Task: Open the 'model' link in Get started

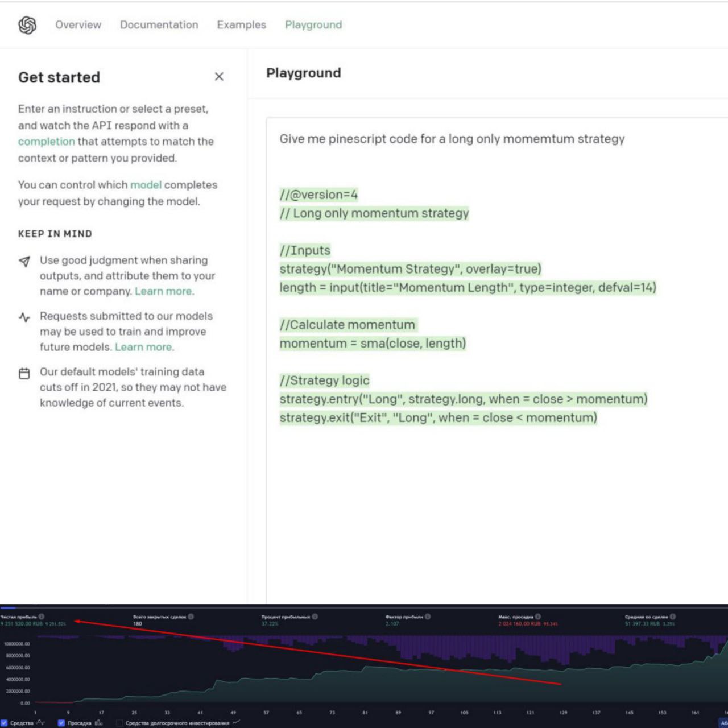Action: point(146,185)
